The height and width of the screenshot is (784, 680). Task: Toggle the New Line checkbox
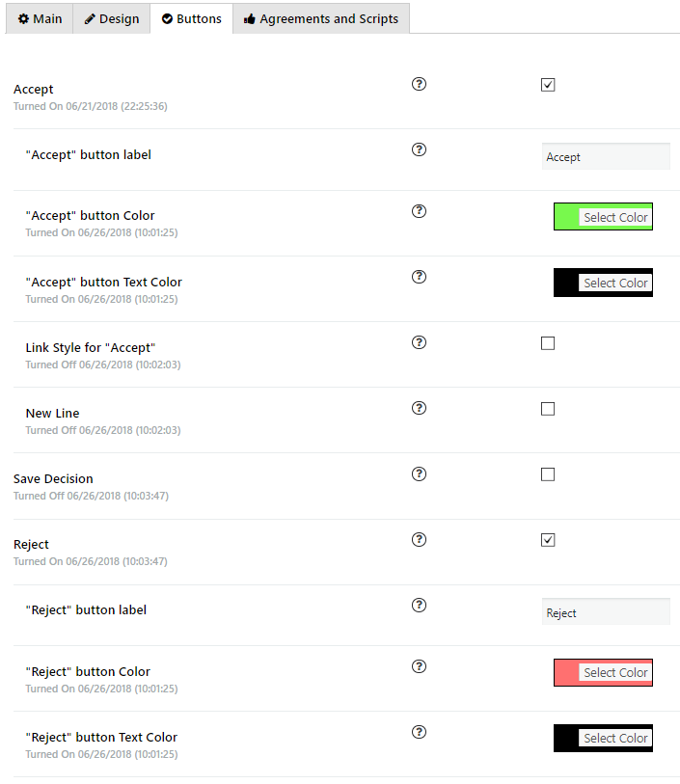point(548,409)
